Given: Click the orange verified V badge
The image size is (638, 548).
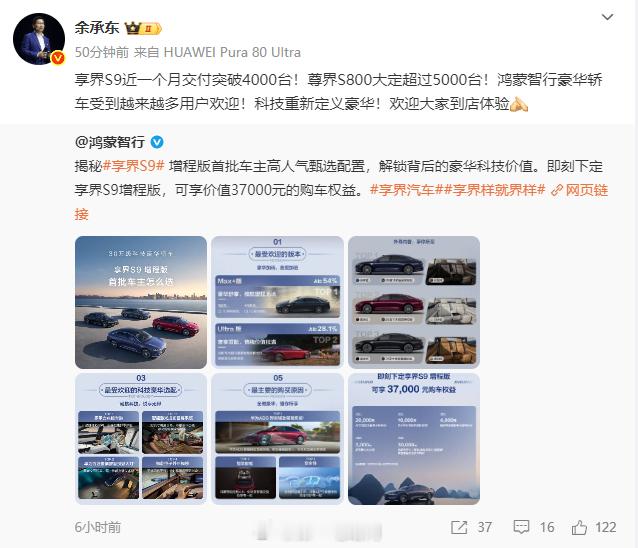Looking at the screenshot, I should coord(58,58).
